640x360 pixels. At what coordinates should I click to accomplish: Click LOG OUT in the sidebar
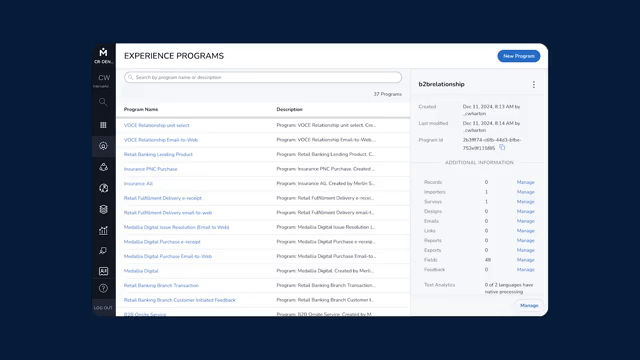click(x=103, y=308)
